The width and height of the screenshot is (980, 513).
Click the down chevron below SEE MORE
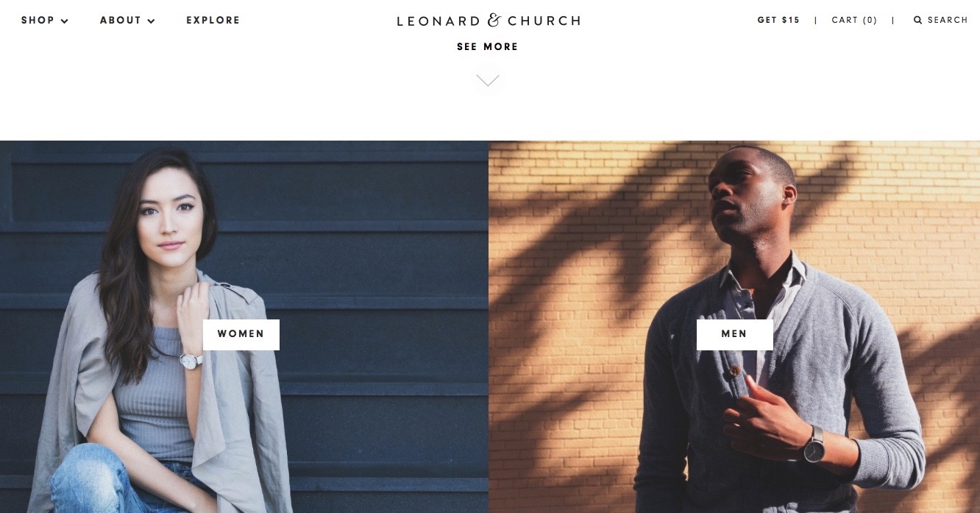click(x=488, y=80)
